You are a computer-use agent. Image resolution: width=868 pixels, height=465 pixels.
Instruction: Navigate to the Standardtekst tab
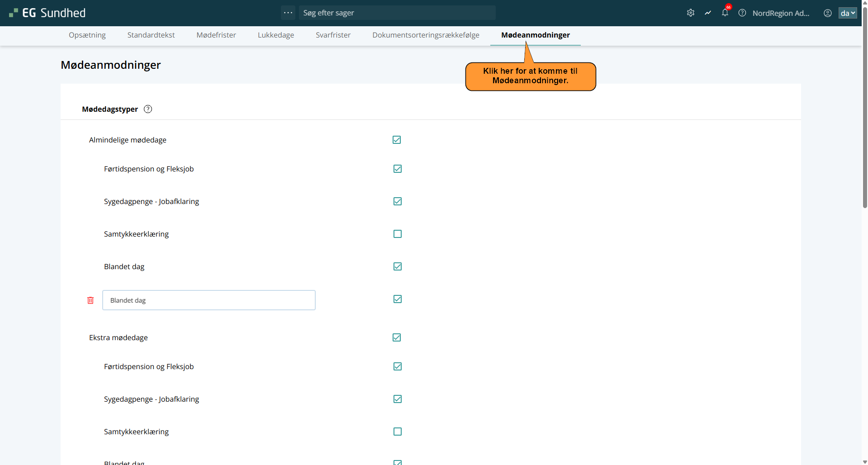pos(151,35)
